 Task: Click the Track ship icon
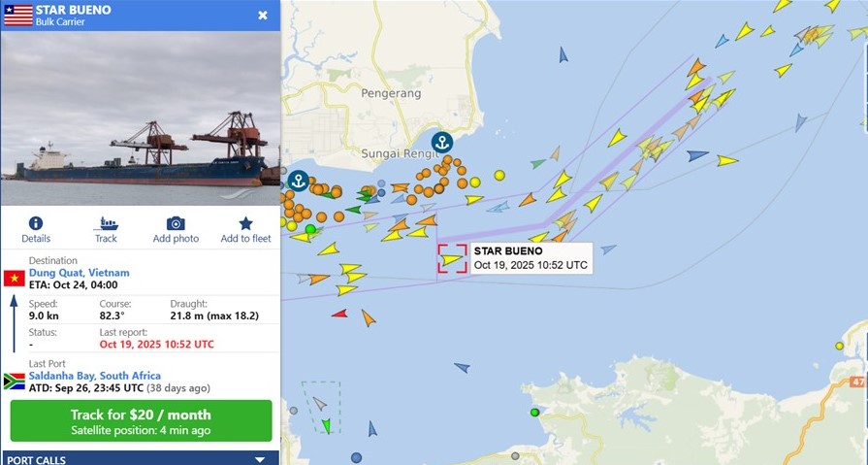(106, 224)
